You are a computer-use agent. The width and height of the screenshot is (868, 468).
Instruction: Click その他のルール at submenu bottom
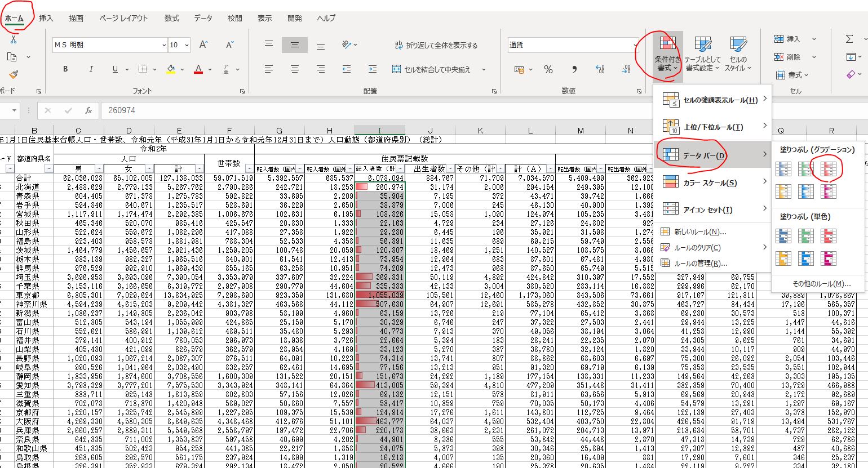(821, 284)
